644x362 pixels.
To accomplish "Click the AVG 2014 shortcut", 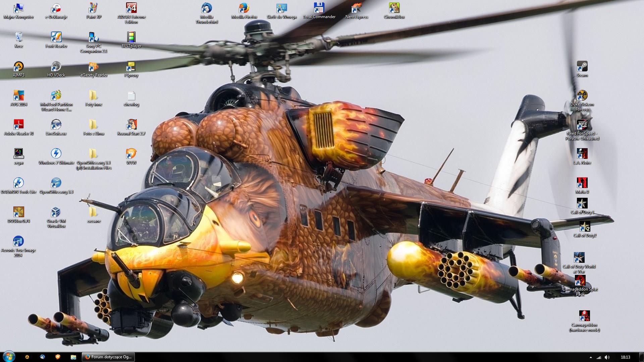I will click(18, 96).
